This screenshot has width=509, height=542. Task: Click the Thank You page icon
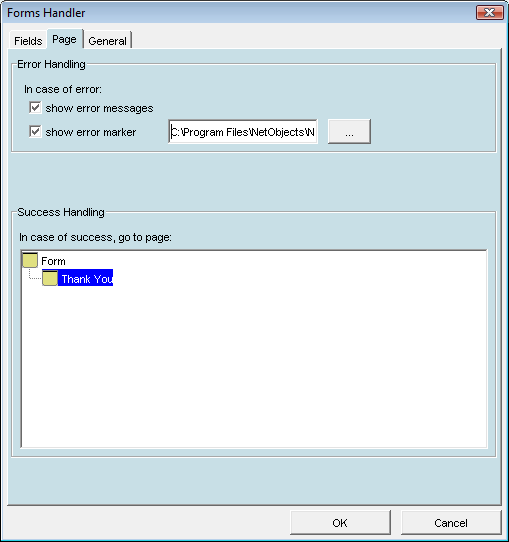tap(50, 278)
